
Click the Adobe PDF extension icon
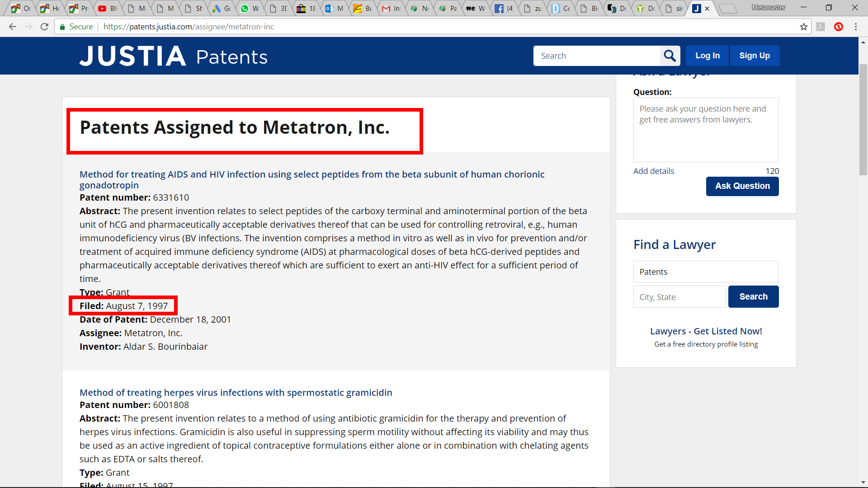click(821, 27)
